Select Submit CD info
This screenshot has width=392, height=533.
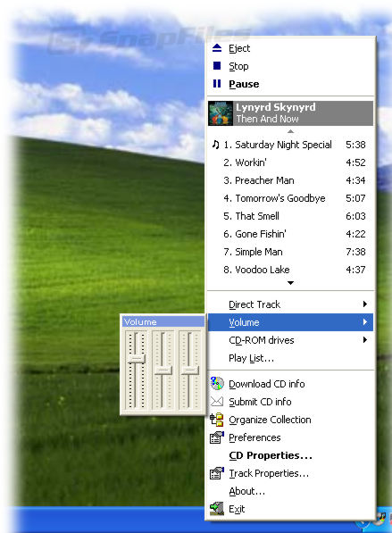point(291,402)
